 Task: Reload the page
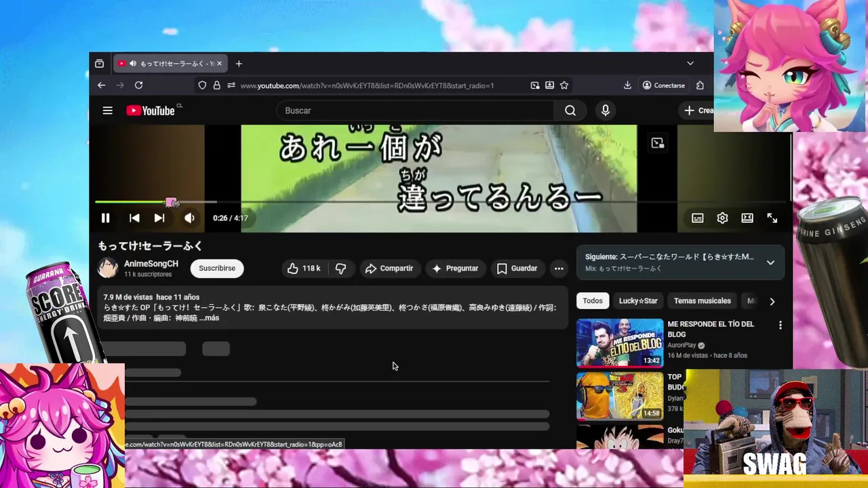point(138,85)
